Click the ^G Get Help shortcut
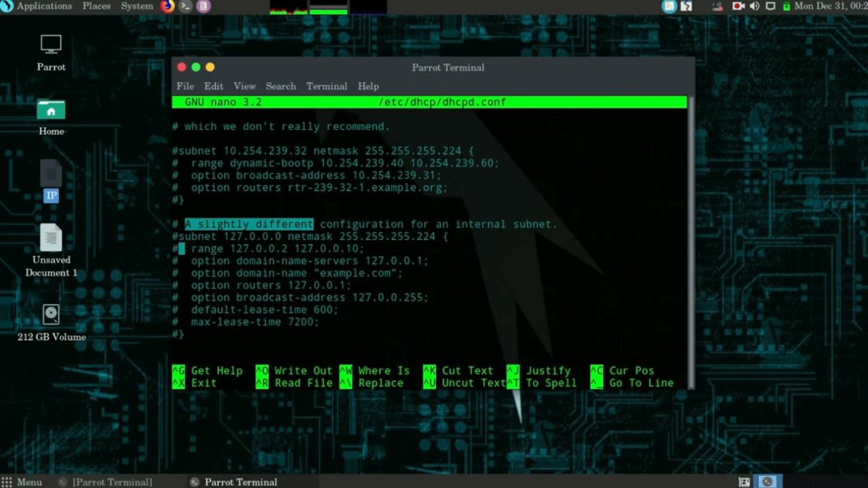This screenshot has height=488, width=868. point(207,371)
